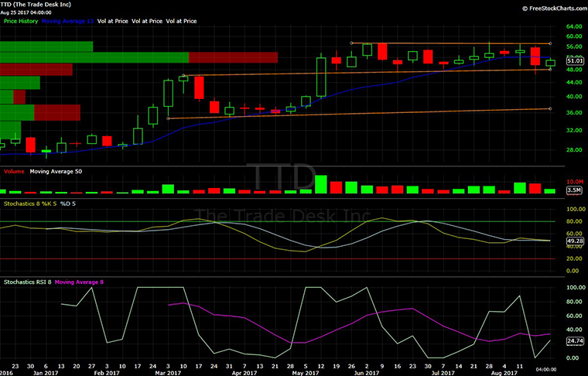588x376 pixels.
Task: Click right endpoint of lowest orange trendline
Action: pyautogui.click(x=550, y=109)
